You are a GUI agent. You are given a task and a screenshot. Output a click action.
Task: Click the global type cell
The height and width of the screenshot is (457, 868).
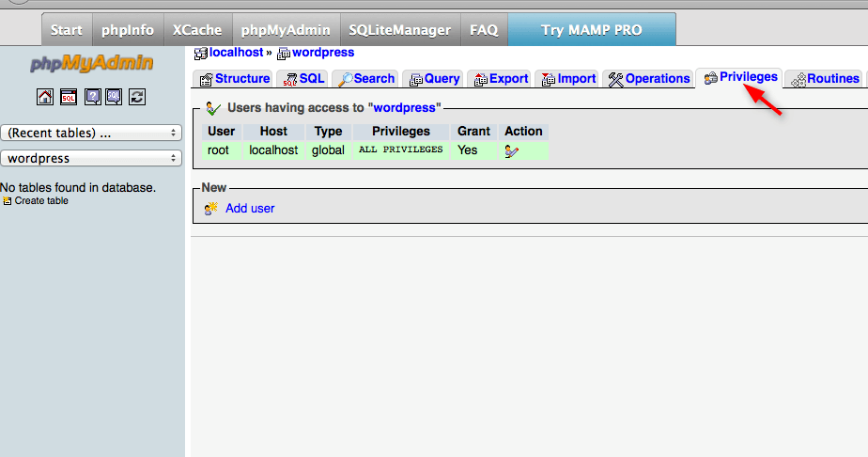pyautogui.click(x=328, y=150)
